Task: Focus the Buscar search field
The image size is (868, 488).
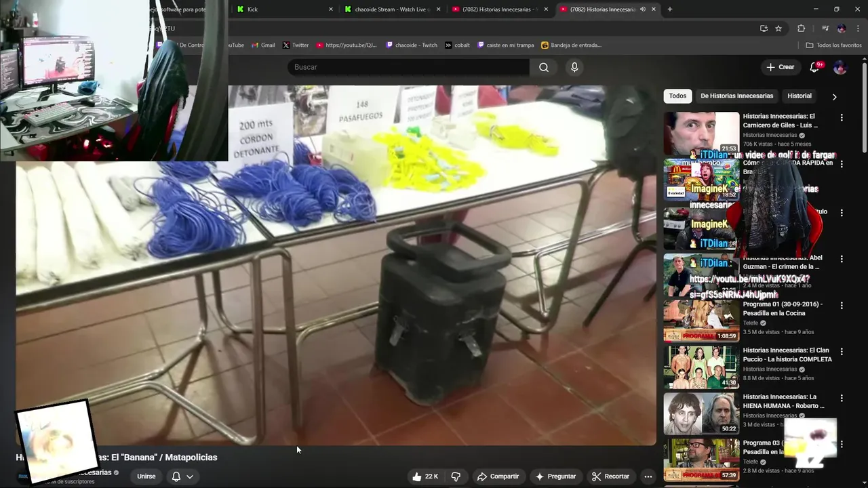Action: (x=408, y=67)
